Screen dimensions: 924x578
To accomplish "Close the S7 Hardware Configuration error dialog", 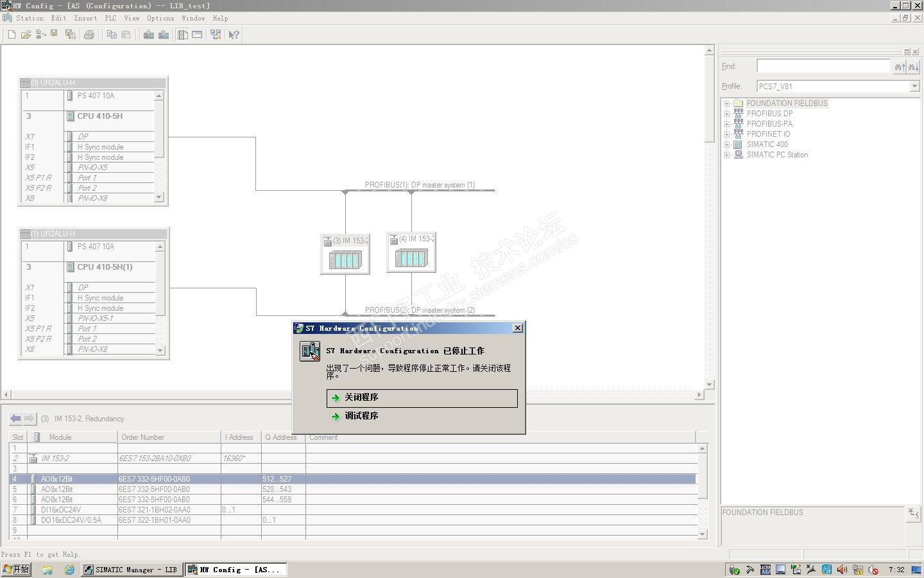I will coord(518,328).
